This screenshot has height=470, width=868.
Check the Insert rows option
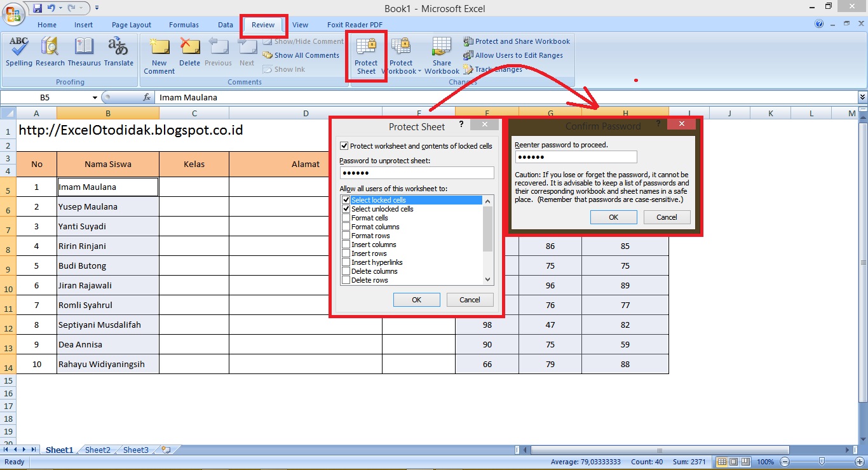click(346, 253)
